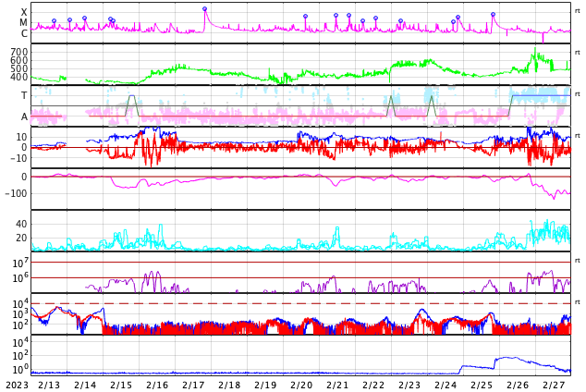Click the 2/24 date label
The width and height of the screenshot is (586, 392).
coord(446,386)
